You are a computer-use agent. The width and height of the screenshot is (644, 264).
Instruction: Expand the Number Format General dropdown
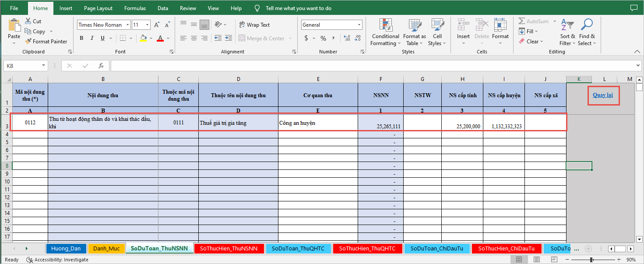point(359,25)
